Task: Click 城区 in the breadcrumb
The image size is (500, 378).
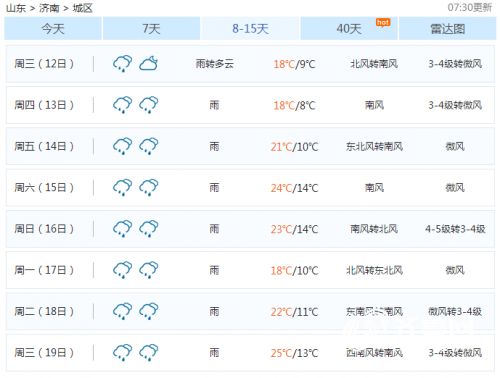Action: [x=83, y=8]
